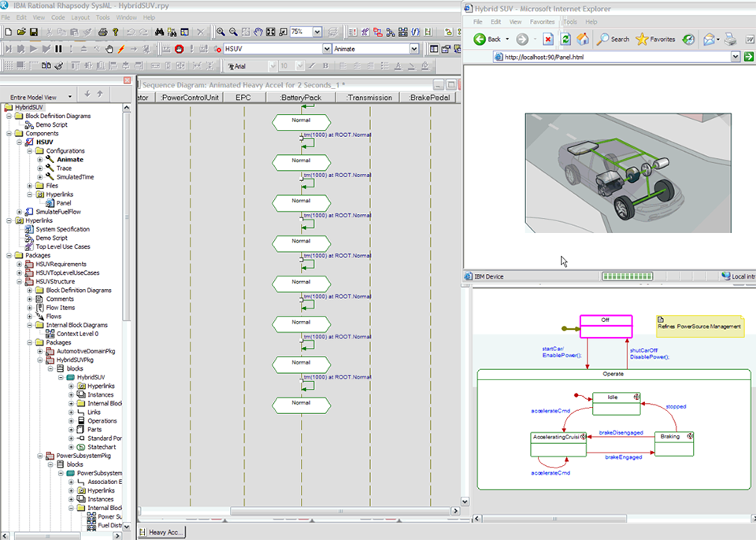The height and width of the screenshot is (540, 756).
Task: Print the diagram using the printer icon in Rhapsody
Action: pyautogui.click(x=102, y=31)
